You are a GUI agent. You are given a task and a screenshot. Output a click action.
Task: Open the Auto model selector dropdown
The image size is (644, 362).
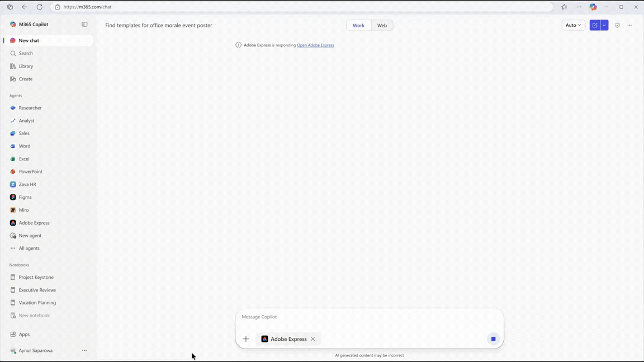[572, 25]
